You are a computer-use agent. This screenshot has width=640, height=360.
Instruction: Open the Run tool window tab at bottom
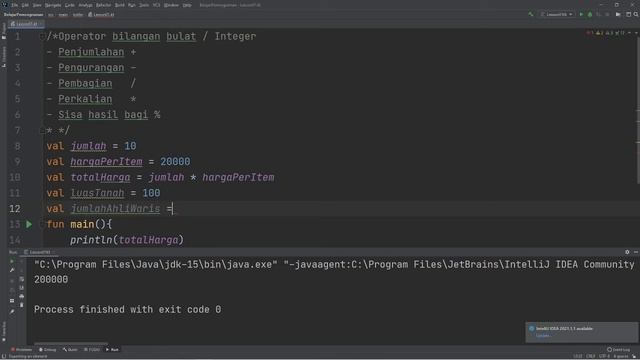coord(112,350)
